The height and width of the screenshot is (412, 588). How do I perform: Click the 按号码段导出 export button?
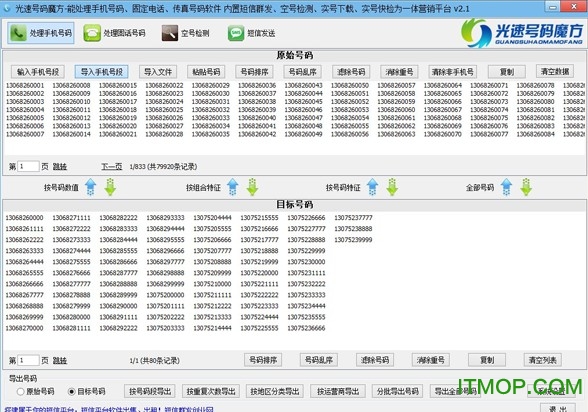point(150,391)
